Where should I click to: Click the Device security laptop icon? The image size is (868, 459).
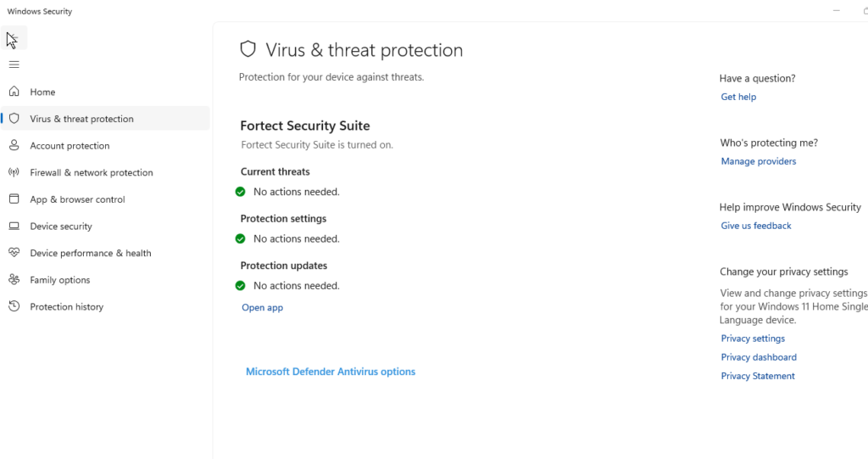[14, 227]
